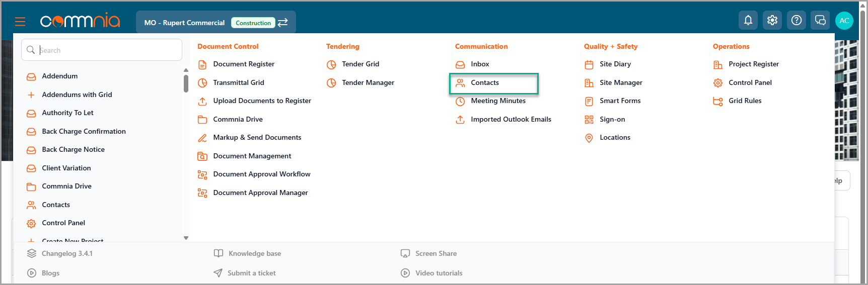This screenshot has width=868, height=285.
Task: Open Client Variation in sidebar
Action: [66, 168]
